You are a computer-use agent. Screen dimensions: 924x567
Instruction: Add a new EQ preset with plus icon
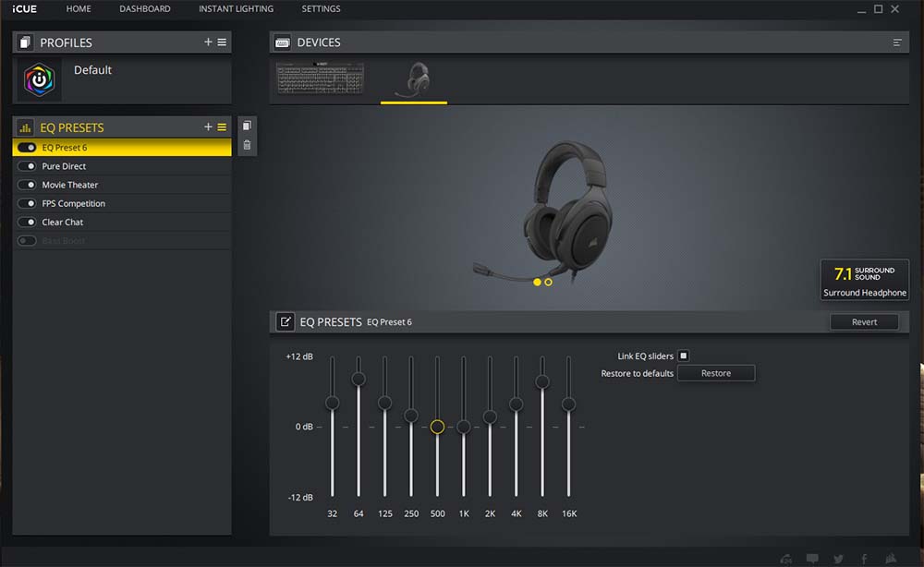point(208,127)
